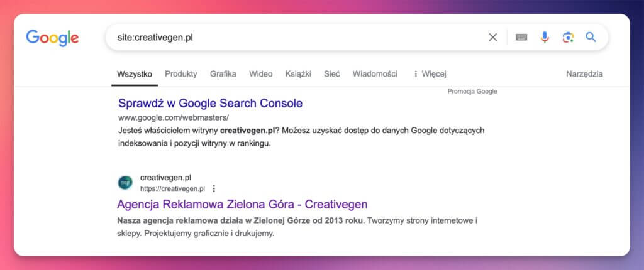Screen dimensions: 644x270
Task: Open Sprawdź w Google Search Console link
Action: click(210, 104)
